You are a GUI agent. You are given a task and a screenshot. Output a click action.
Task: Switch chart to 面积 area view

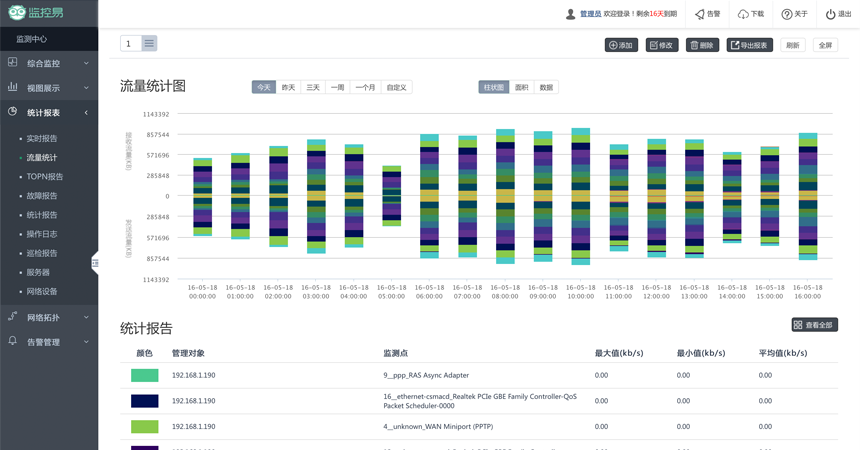[x=522, y=88]
